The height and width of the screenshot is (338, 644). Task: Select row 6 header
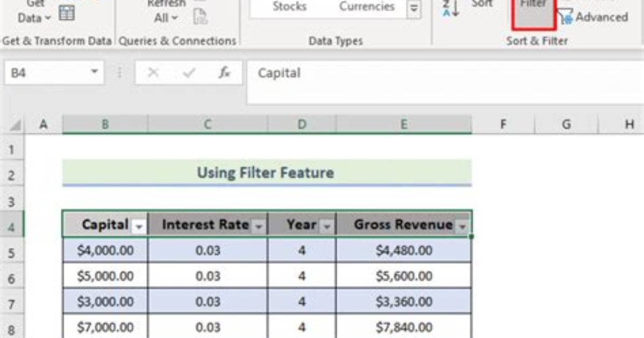[12, 278]
